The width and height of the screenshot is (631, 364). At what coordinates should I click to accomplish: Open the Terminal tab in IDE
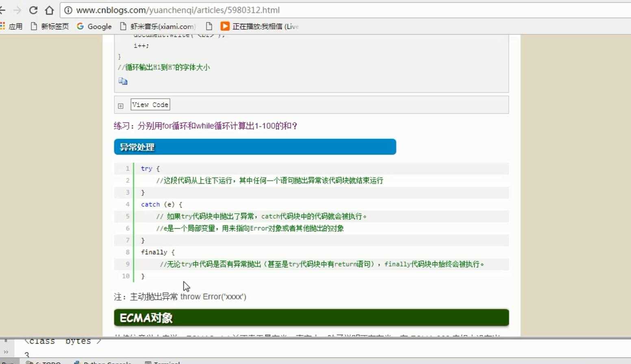tap(163, 362)
